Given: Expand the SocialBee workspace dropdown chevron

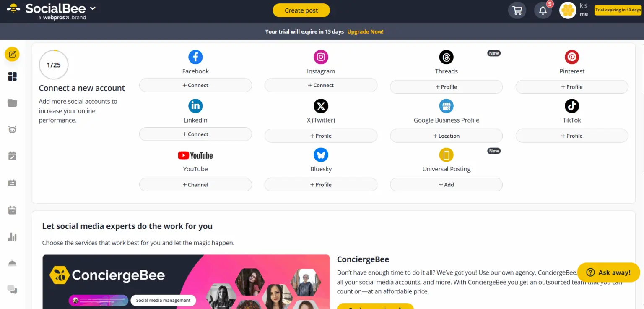Looking at the screenshot, I should pos(93,8).
